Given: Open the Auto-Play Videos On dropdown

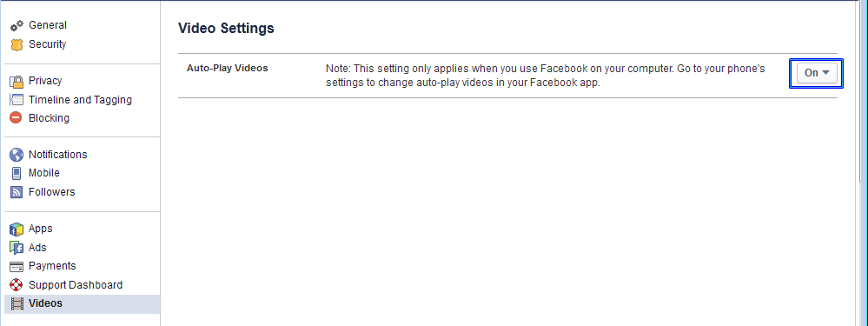Looking at the screenshot, I should (817, 73).
